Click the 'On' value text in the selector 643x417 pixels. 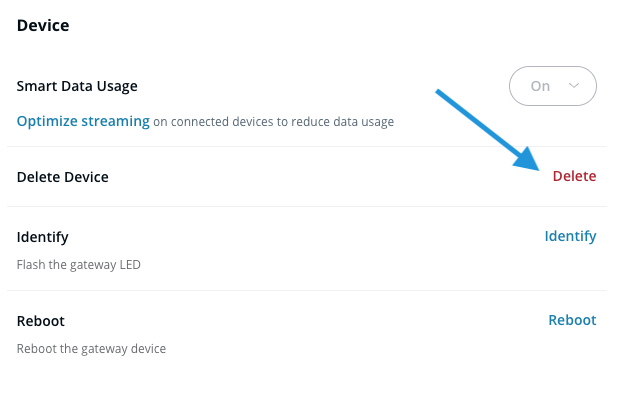point(540,86)
